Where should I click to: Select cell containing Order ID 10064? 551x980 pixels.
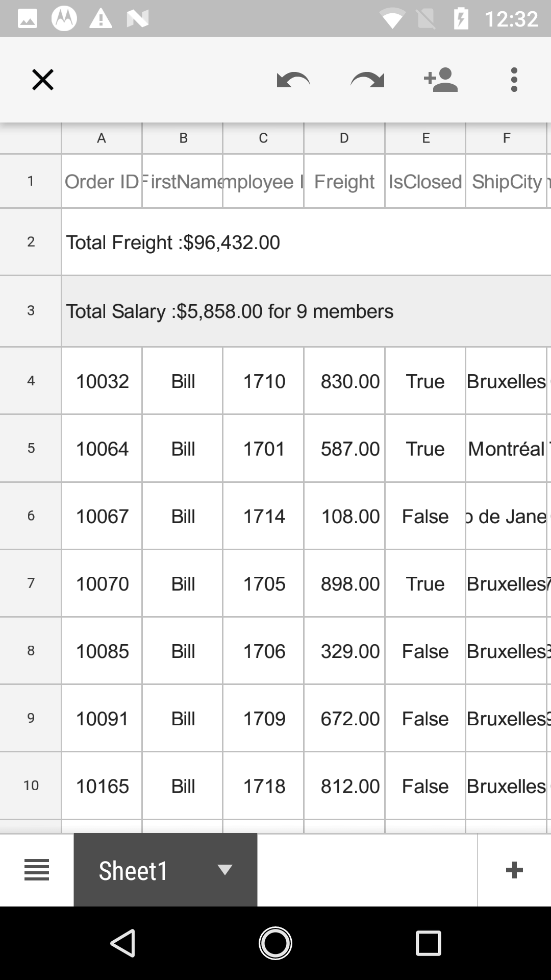[x=102, y=449]
